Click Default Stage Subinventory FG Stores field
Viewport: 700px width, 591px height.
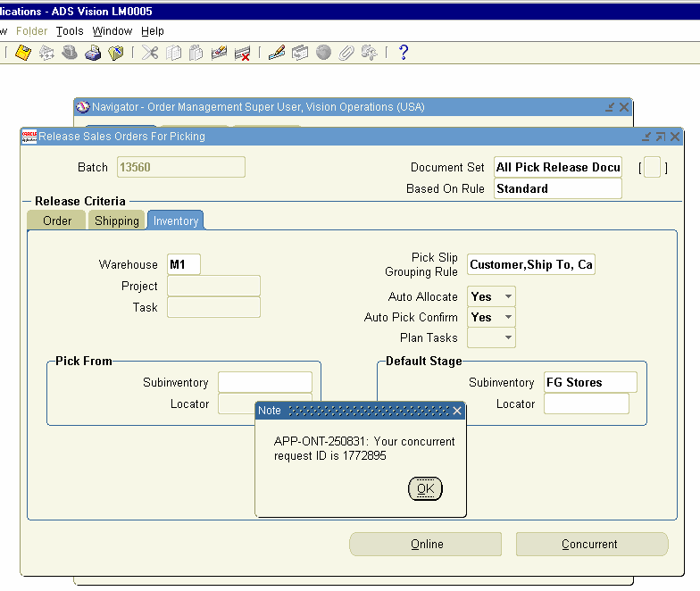(x=590, y=382)
